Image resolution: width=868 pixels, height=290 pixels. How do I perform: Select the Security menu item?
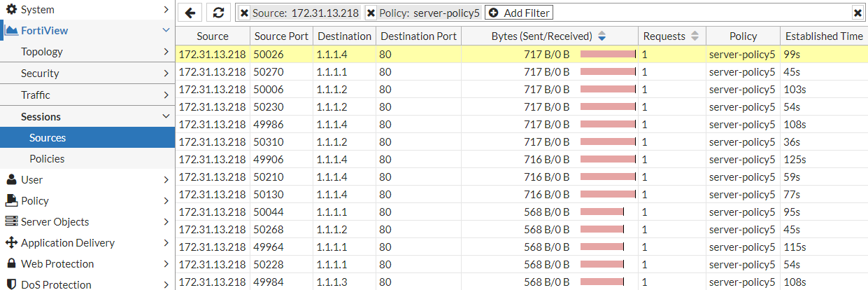point(87,74)
